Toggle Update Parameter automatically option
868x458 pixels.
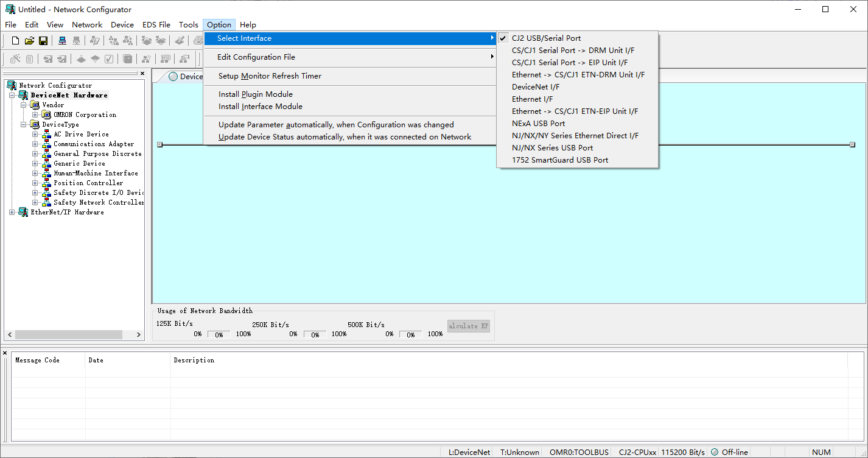click(336, 125)
